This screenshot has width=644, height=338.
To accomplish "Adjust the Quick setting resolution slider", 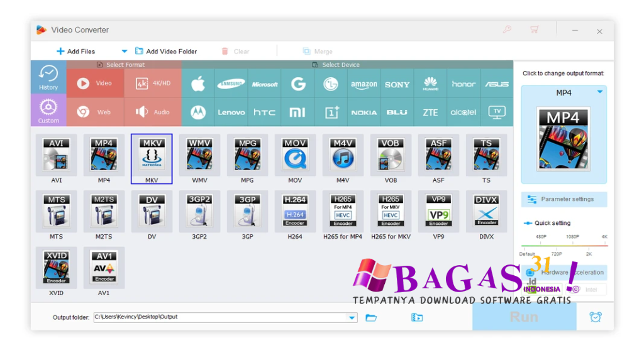I will (564, 245).
